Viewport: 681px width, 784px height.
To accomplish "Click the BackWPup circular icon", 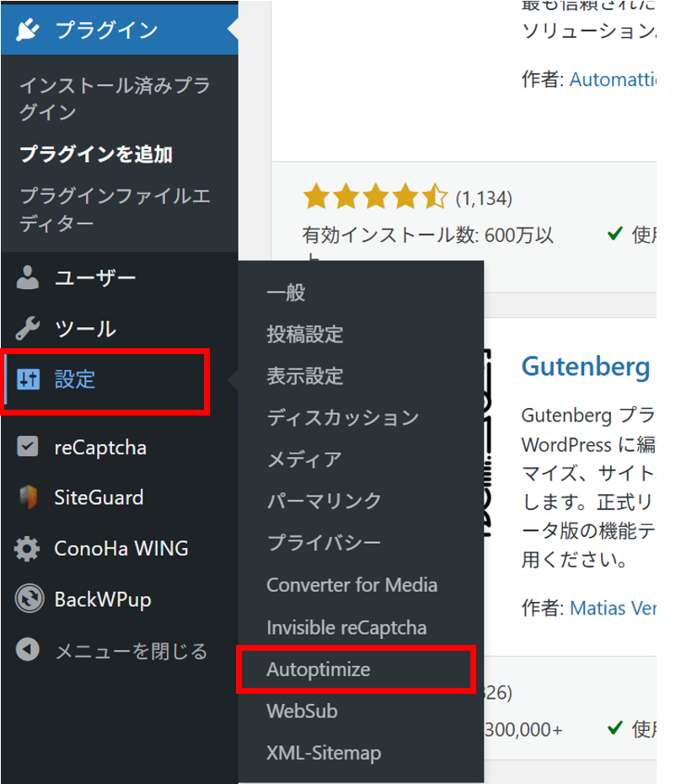I will tap(29, 599).
